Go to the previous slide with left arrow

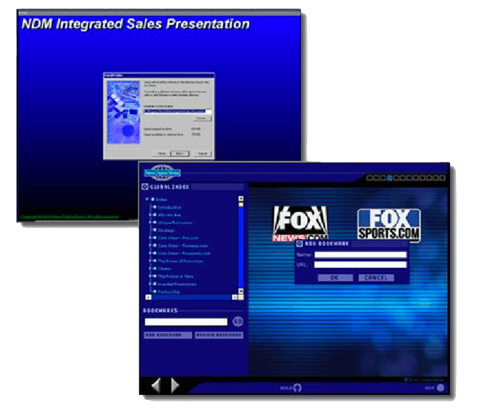pos(156,385)
